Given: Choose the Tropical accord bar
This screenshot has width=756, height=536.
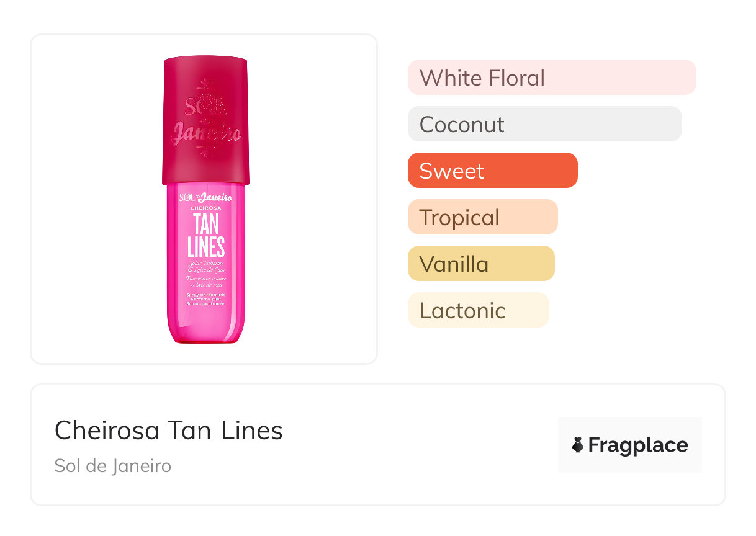Looking at the screenshot, I should coord(482,217).
